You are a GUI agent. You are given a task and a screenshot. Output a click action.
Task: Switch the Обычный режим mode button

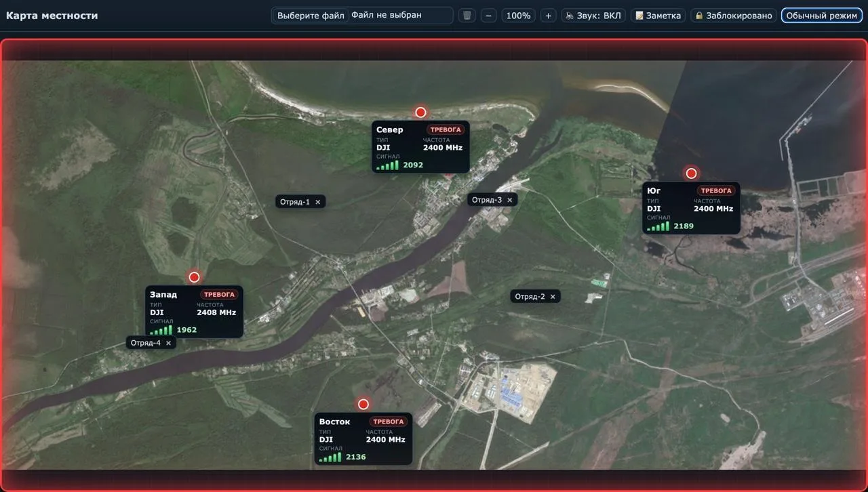pyautogui.click(x=821, y=16)
